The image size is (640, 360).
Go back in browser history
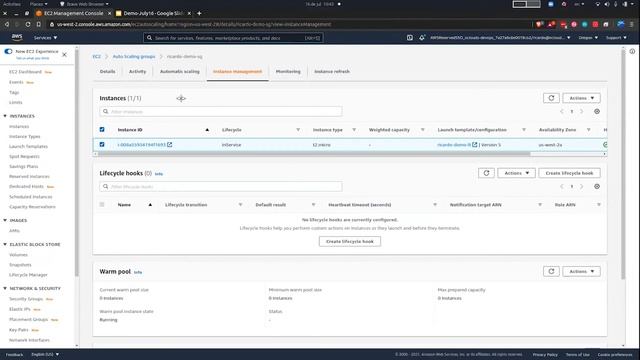click(x=7, y=24)
